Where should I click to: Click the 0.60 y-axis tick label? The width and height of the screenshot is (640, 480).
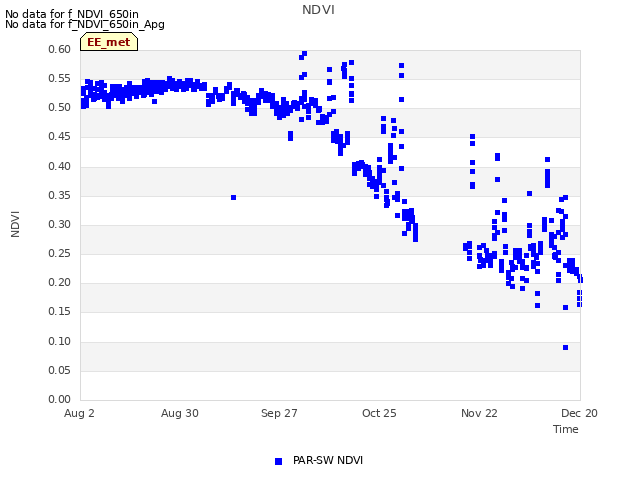[60, 49]
